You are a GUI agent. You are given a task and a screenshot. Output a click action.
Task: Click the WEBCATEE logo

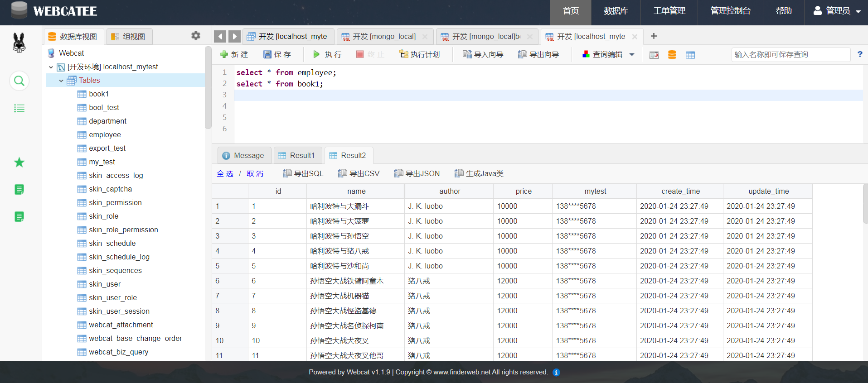point(53,11)
